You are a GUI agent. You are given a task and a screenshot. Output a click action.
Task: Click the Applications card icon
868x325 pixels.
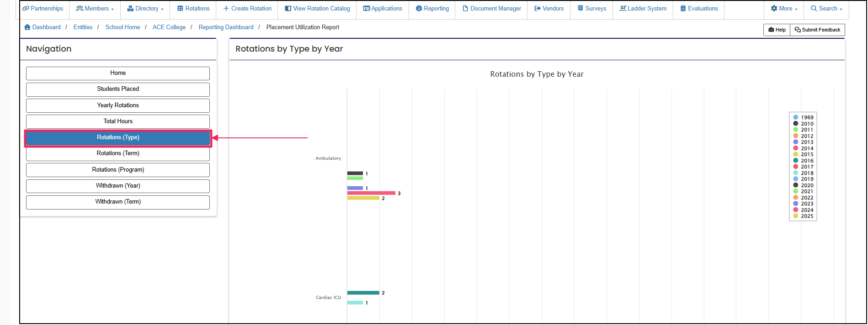pos(367,9)
